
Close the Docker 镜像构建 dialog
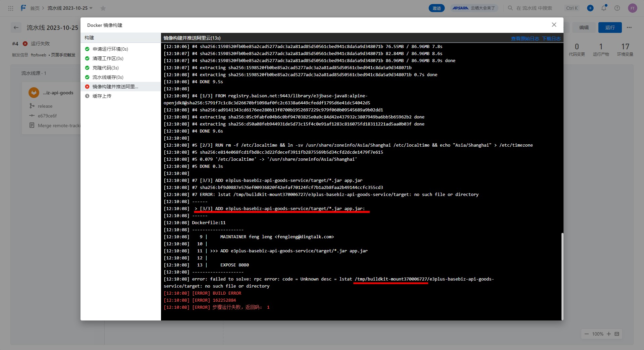tap(554, 25)
